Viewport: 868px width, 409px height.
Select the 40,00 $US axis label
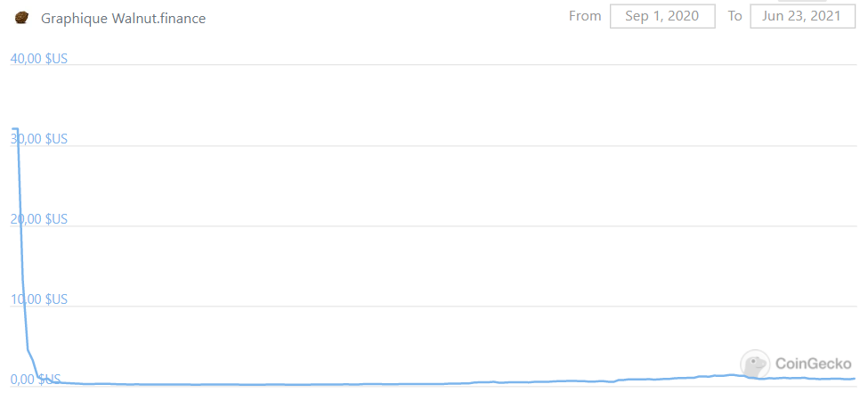click(x=38, y=59)
